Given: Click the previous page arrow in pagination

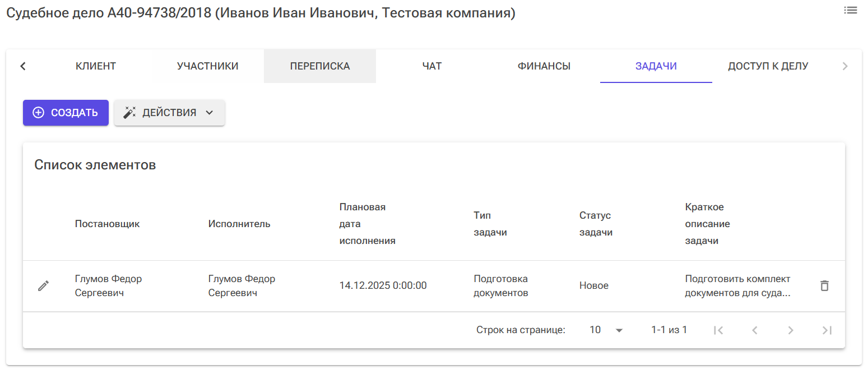Looking at the screenshot, I should point(755,330).
